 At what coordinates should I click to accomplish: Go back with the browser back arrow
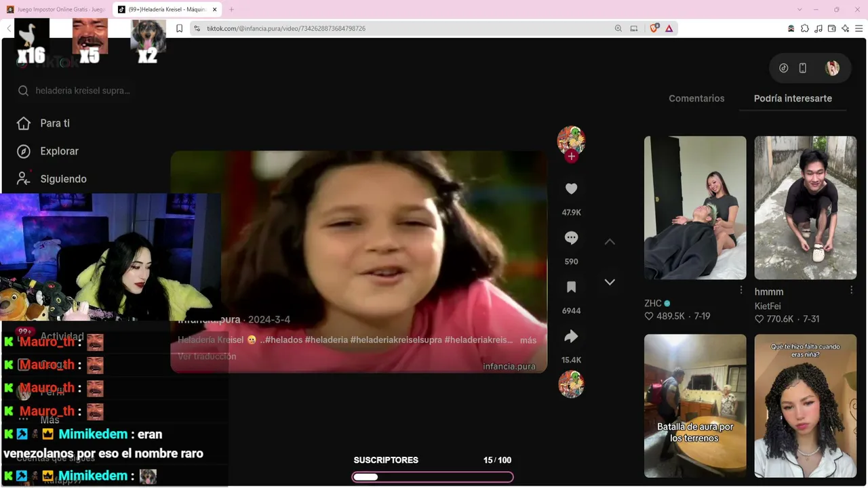click(x=9, y=28)
